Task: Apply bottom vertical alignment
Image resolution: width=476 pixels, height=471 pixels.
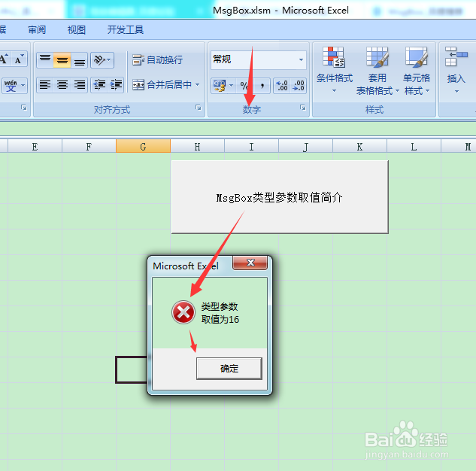Action: click(x=80, y=59)
